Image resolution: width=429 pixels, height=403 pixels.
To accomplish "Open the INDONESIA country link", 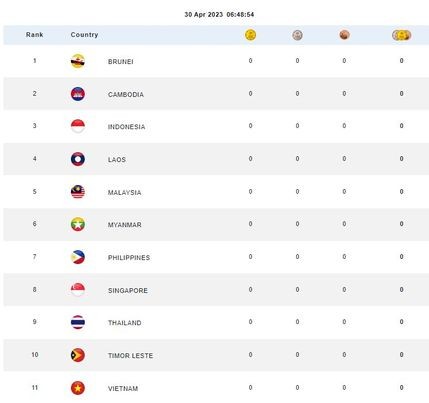I will click(x=126, y=127).
